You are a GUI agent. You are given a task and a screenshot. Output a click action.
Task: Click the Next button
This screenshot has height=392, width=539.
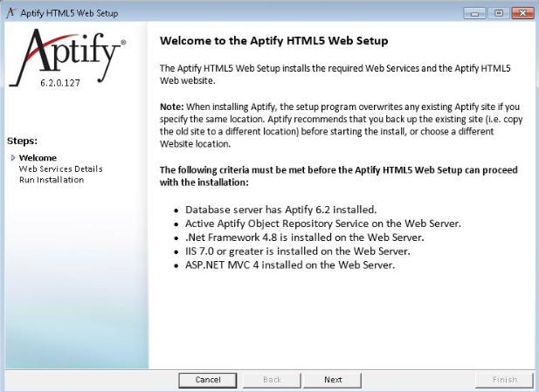coord(333,380)
